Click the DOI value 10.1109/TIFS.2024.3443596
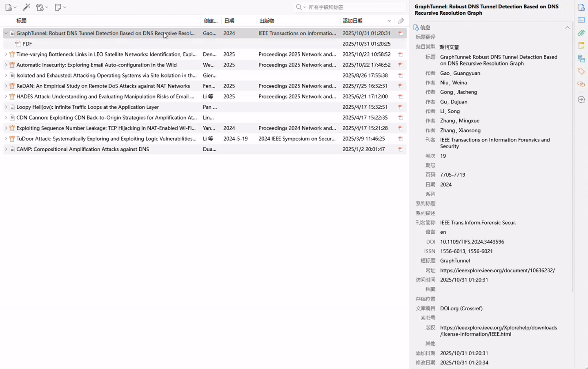 coord(471,242)
